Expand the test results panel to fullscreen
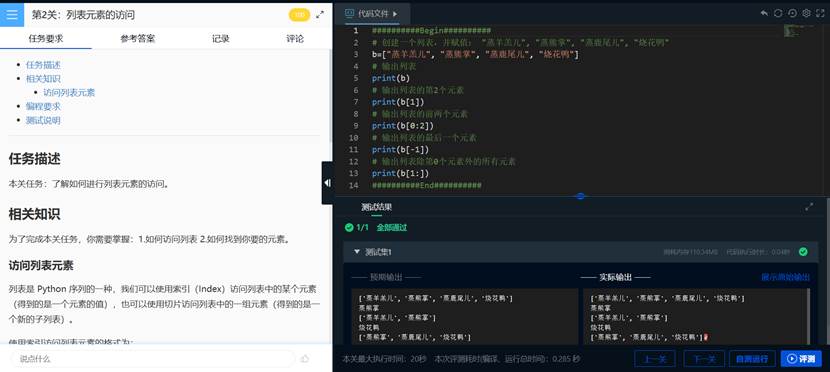This screenshot has width=830, height=372. point(809,207)
